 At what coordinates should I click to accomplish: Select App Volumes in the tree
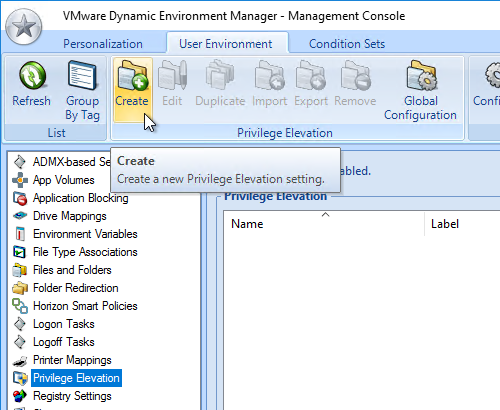click(x=64, y=180)
